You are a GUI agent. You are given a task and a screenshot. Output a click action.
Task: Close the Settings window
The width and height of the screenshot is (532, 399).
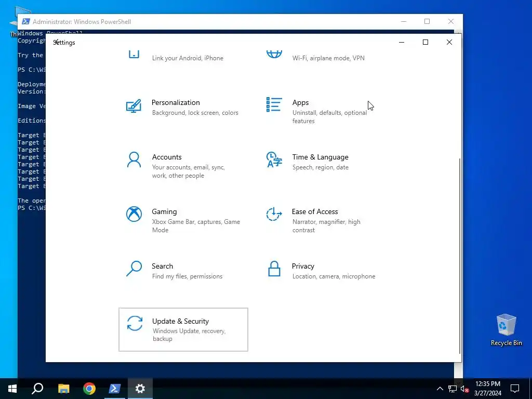tap(449, 42)
